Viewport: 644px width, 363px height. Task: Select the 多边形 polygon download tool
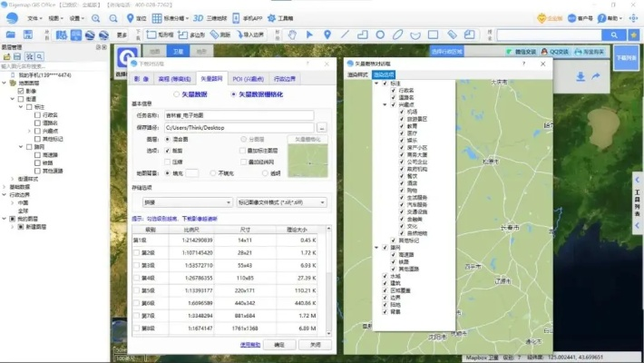[191, 34]
